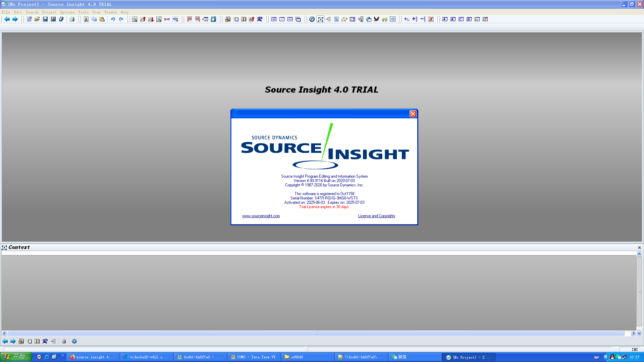Toggle the Project window P icon
The width and height of the screenshot is (644, 362).
tap(312, 19)
